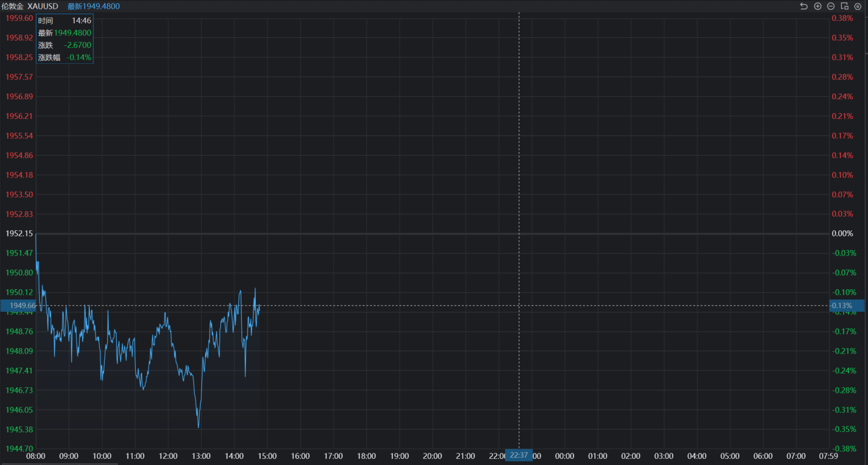Click the 06:00 time axis label
Image resolution: width=868 pixels, height=465 pixels.
pos(763,456)
